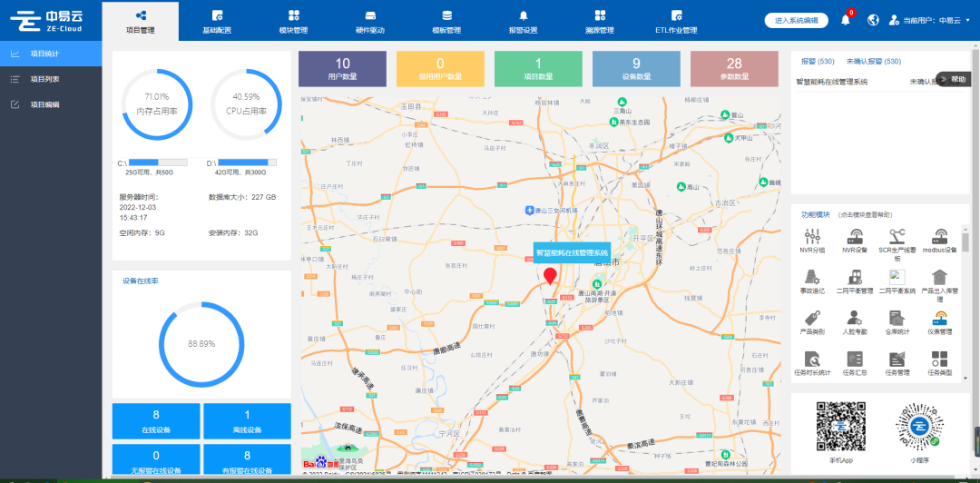
Task: Switch to 溯源管理 tab
Action: pos(600,21)
